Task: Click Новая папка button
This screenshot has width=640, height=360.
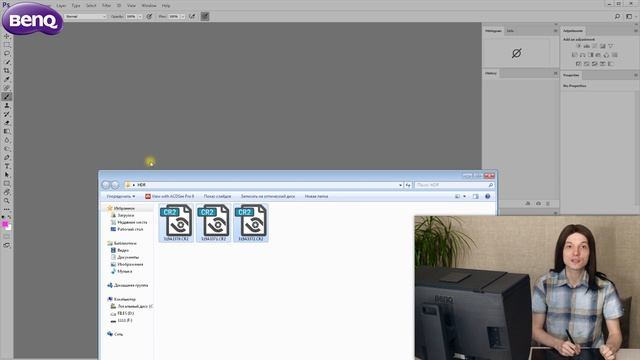Action: [316, 196]
